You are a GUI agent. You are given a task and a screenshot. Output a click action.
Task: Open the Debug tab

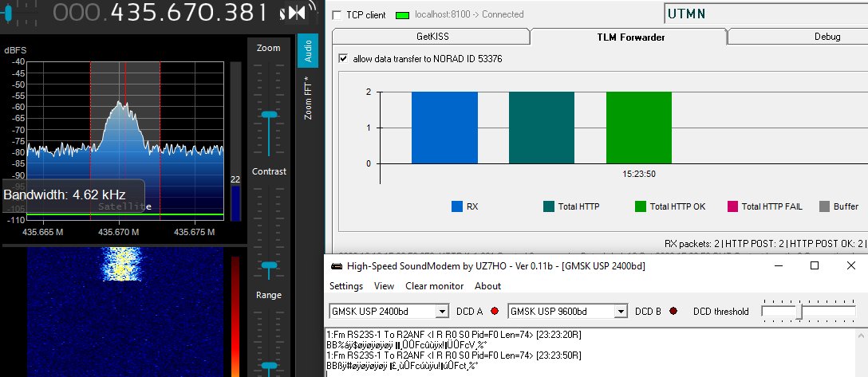pyautogui.click(x=827, y=37)
